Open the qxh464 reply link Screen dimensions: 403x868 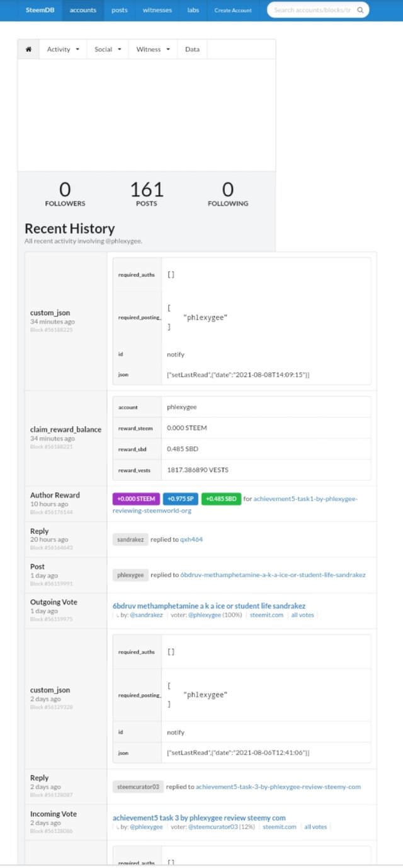tap(191, 540)
